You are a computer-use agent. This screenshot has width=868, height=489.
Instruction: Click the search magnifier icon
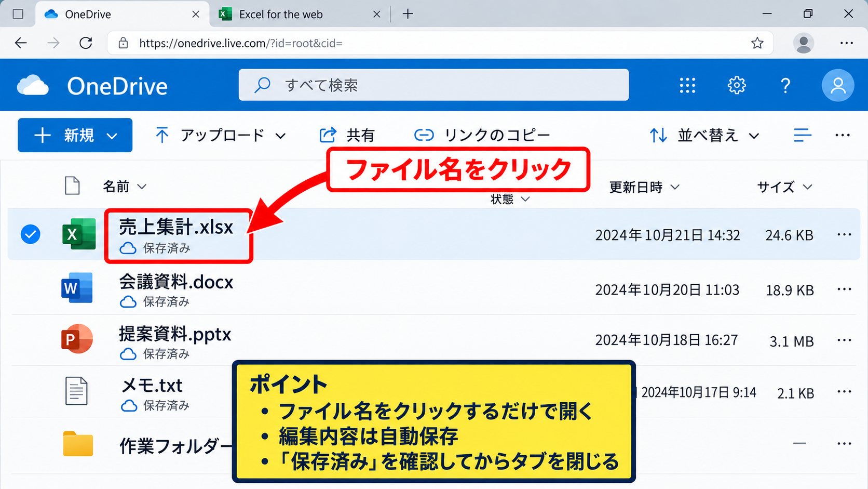262,85
